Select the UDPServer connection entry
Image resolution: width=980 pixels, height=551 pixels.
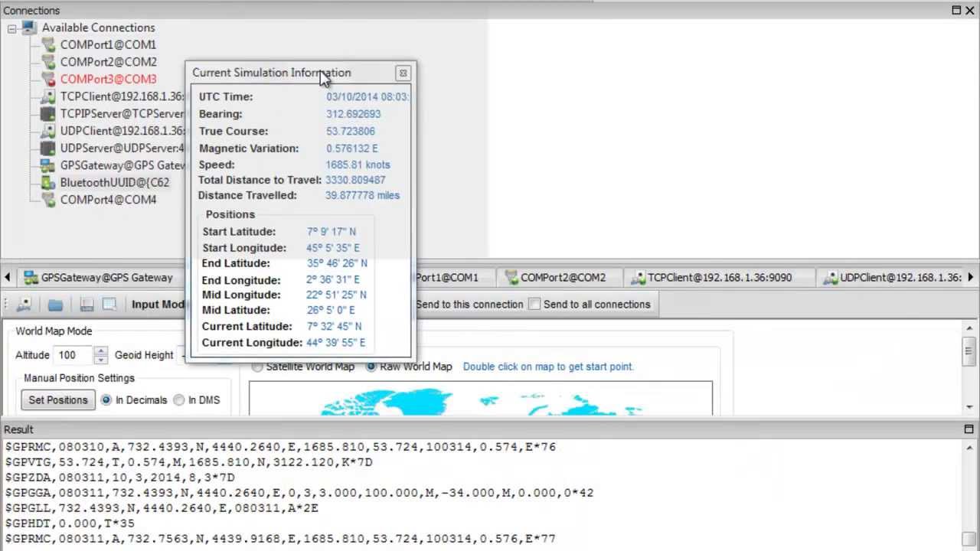[x=122, y=148]
